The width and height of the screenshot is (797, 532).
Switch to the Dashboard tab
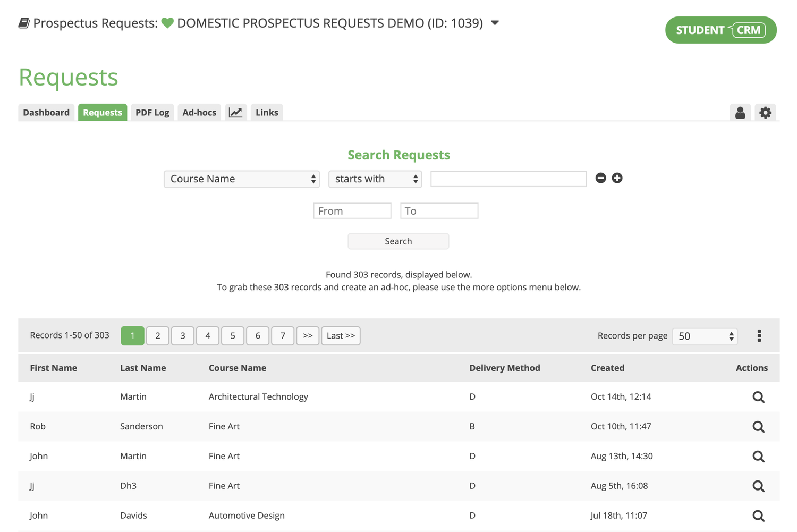(x=46, y=112)
